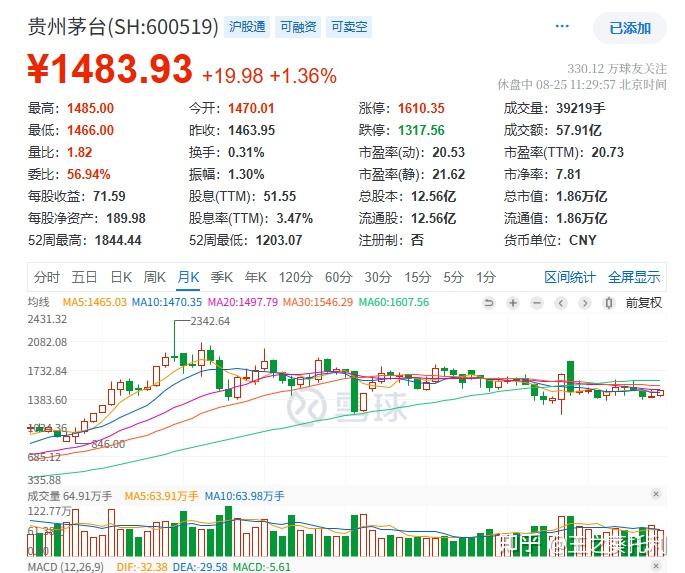Click the reset chart (undo arrow) icon
685x573 pixels.
489,303
